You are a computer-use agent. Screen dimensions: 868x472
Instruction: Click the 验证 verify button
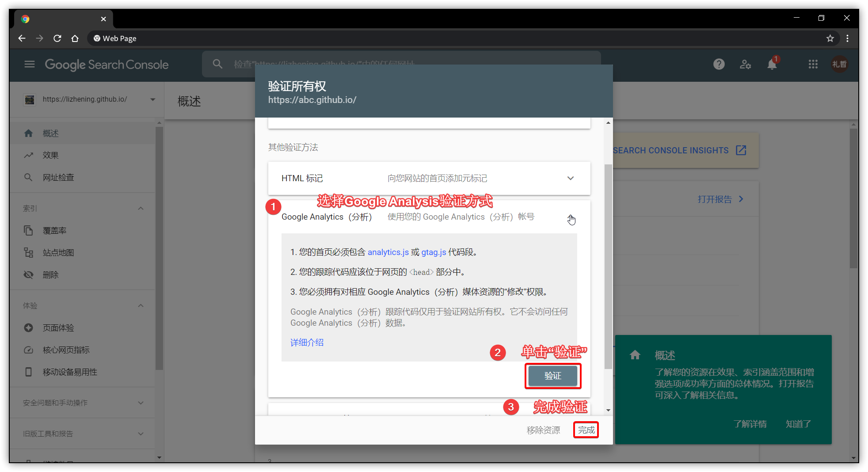553,376
